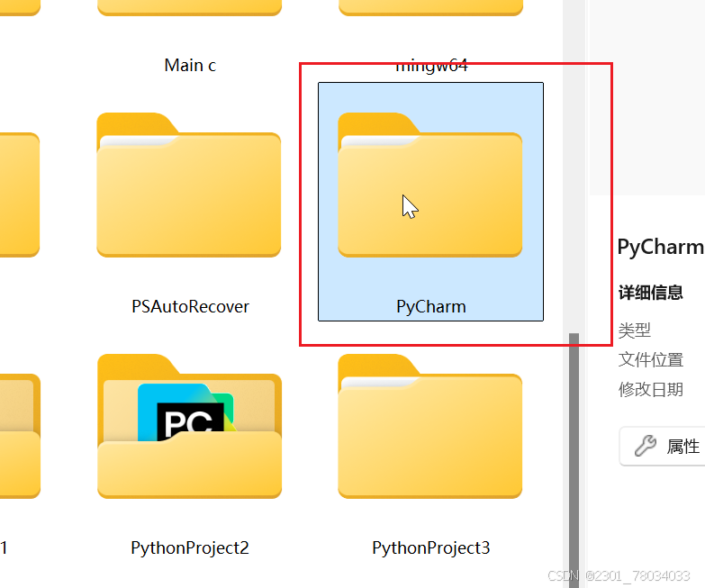Click the PythonProject2 folder name
This screenshot has height=588, width=705.
tap(190, 548)
